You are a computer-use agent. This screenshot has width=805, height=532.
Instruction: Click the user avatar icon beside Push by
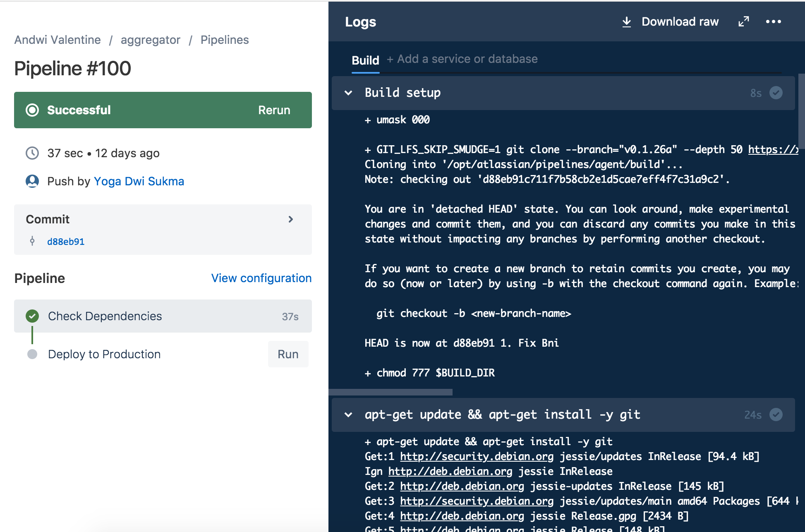point(32,181)
